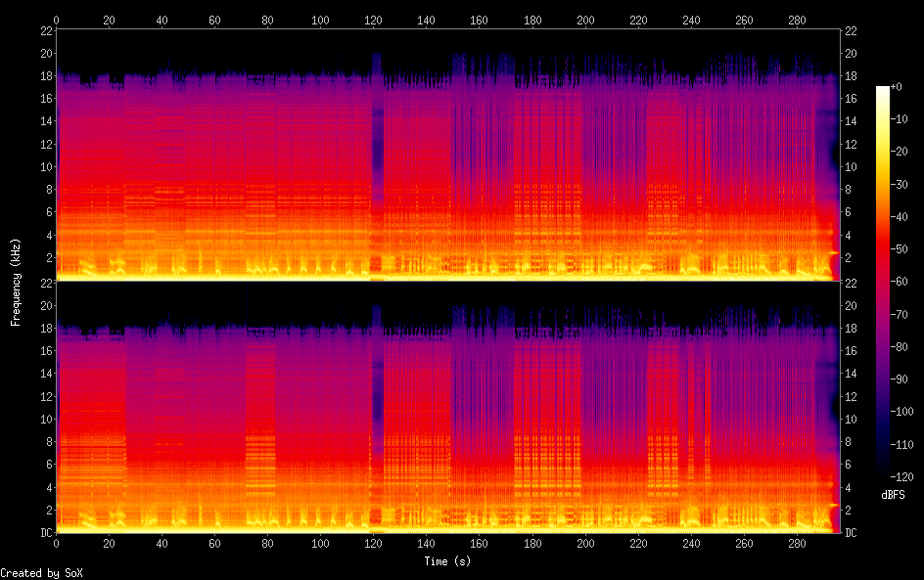Click the 'DC' label at the bottom-right corner
The height and width of the screenshot is (580, 924).
coord(851,533)
